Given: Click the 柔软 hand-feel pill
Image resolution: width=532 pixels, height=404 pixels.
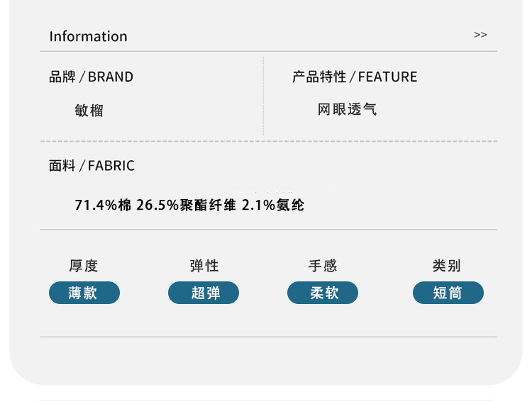Looking at the screenshot, I should click(x=323, y=293).
